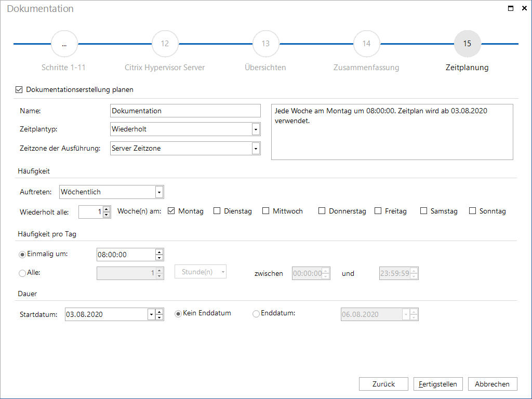Click the Fertigstellen button
Screen dimensions: 532x399
click(438, 384)
